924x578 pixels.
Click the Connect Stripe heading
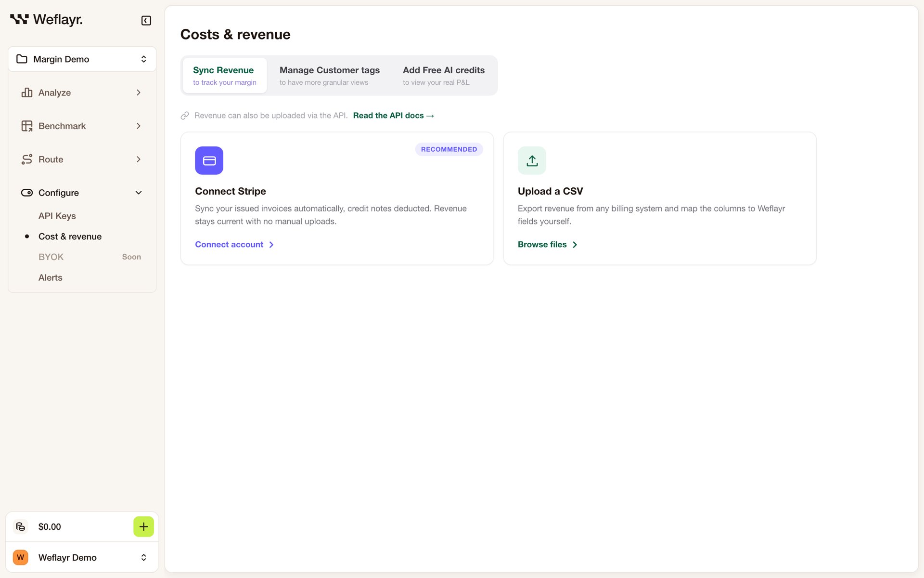click(231, 191)
